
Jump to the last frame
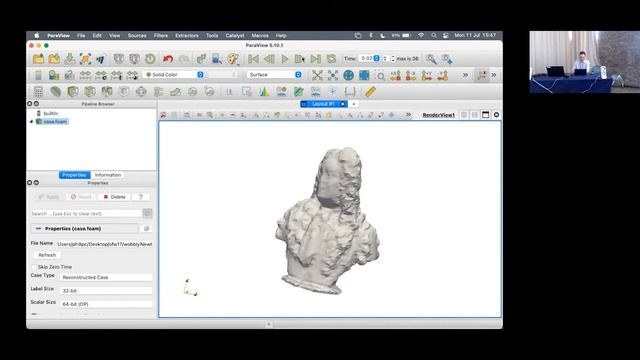pyautogui.click(x=316, y=59)
